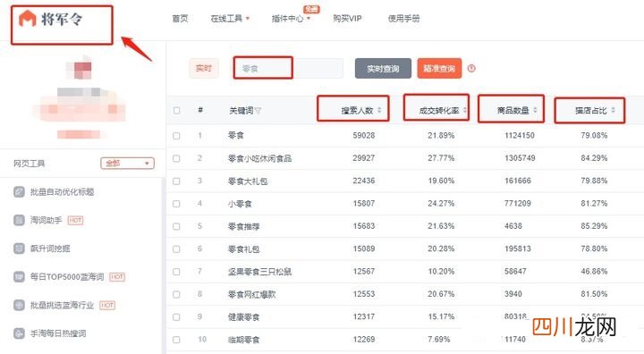This screenshot has height=354, width=644.
Task: Click conversion rate 27.77%
Action: pyautogui.click(x=441, y=158)
